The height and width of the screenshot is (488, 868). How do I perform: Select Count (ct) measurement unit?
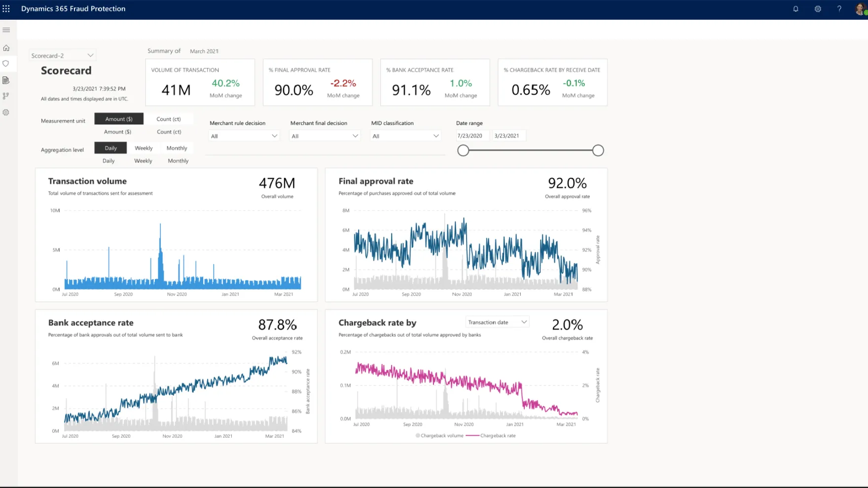click(168, 119)
